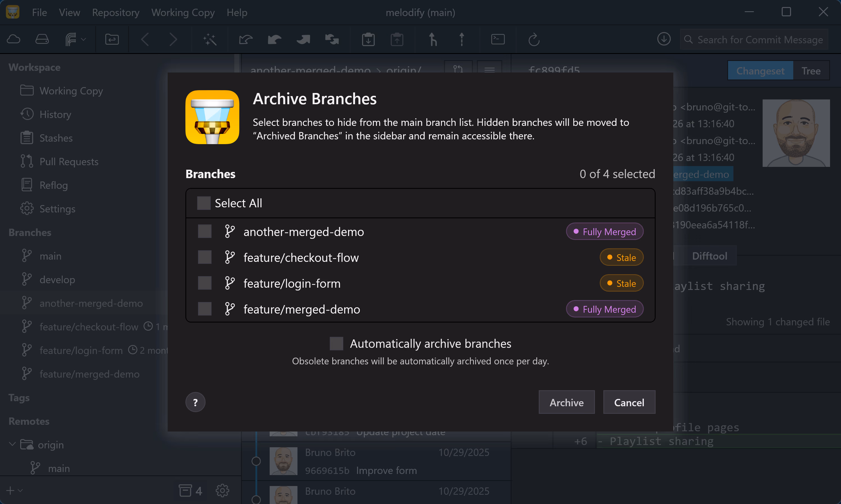
Task: Open terminal with the console icon
Action: [x=498, y=39]
